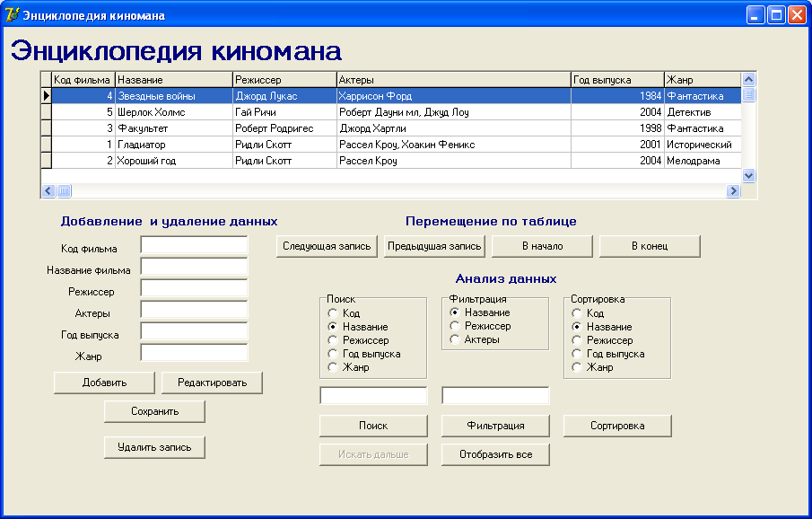Click the Мелодрама genre cell
Screen dimensions: 812x519
click(703, 160)
